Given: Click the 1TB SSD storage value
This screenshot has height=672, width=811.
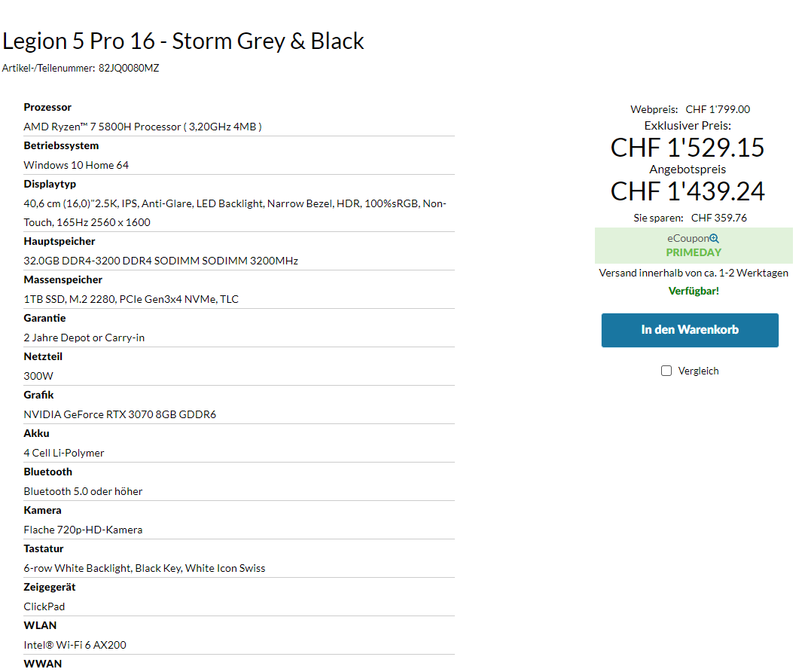Looking at the screenshot, I should (x=131, y=299).
